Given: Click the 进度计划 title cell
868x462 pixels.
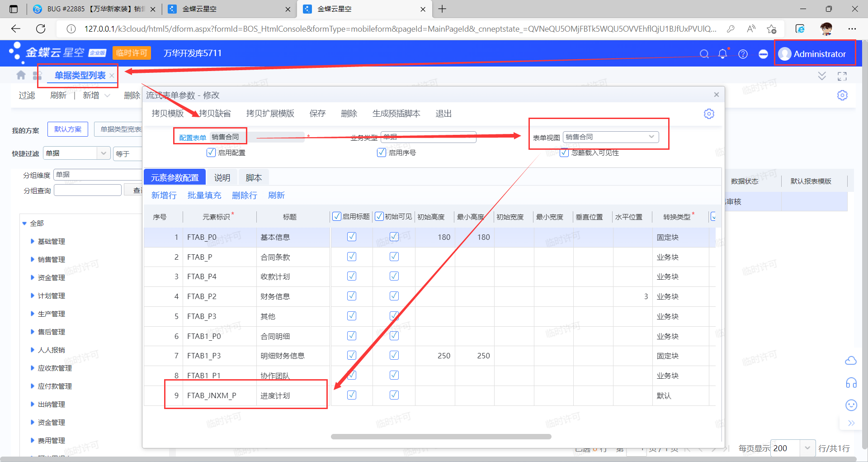Looking at the screenshot, I should 292,395.
